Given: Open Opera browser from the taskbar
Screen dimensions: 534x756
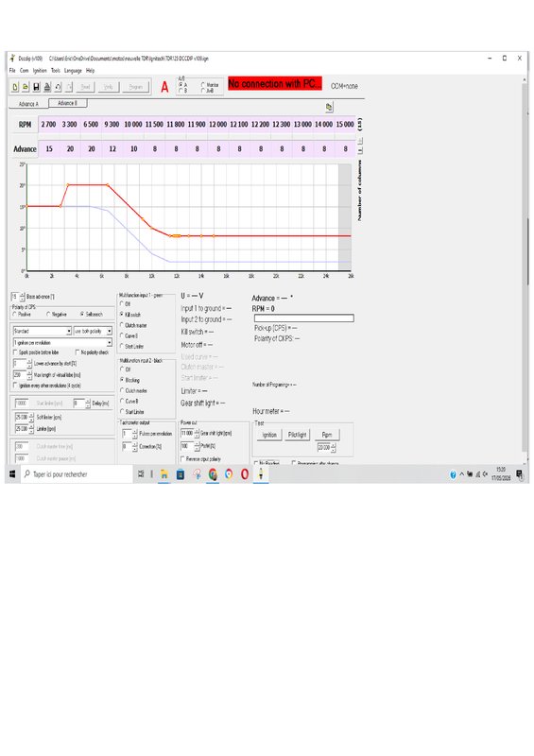Looking at the screenshot, I should [x=245, y=474].
